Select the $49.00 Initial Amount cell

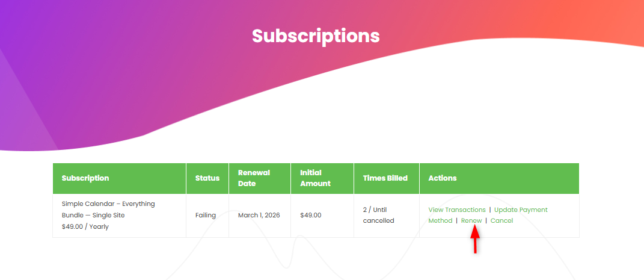point(310,215)
